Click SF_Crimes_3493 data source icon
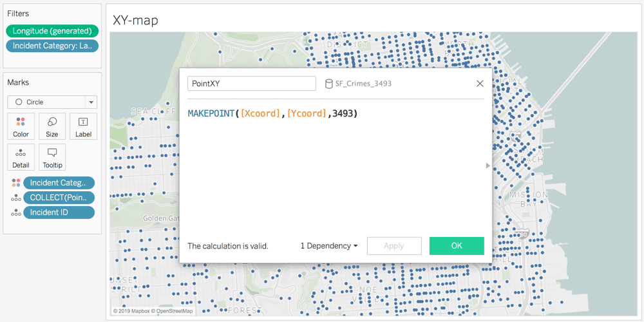Screen dimensions: 644x322 point(329,84)
